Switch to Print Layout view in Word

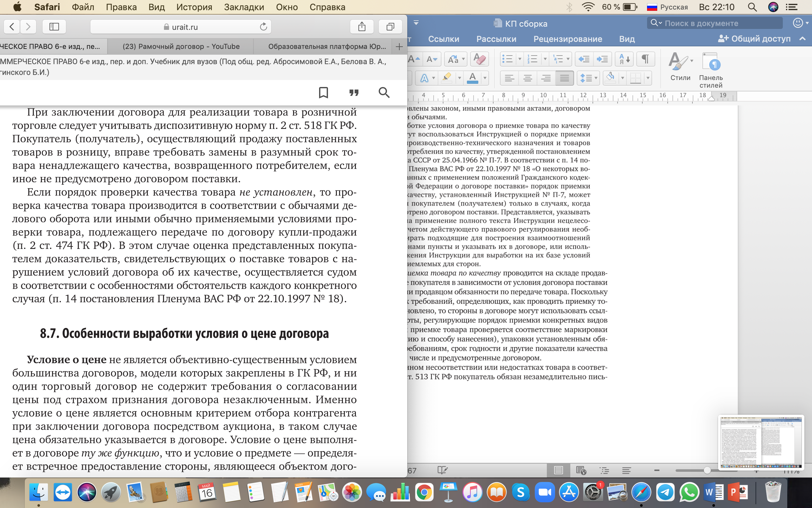[x=558, y=470]
